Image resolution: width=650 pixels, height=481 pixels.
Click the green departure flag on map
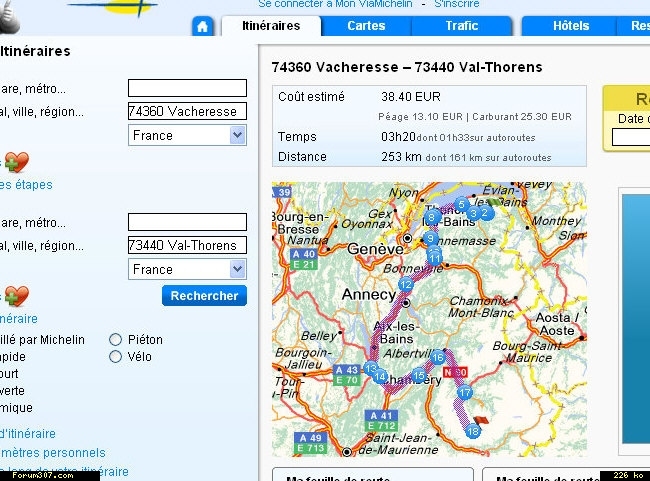point(495,202)
